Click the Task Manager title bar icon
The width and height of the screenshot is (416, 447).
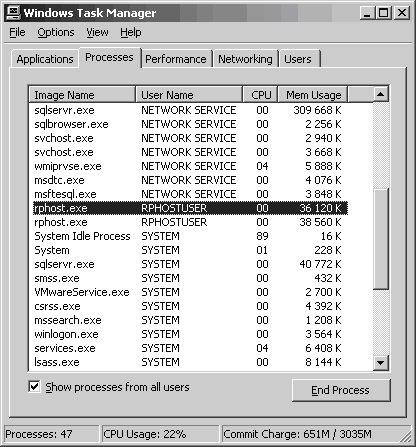click(13, 13)
